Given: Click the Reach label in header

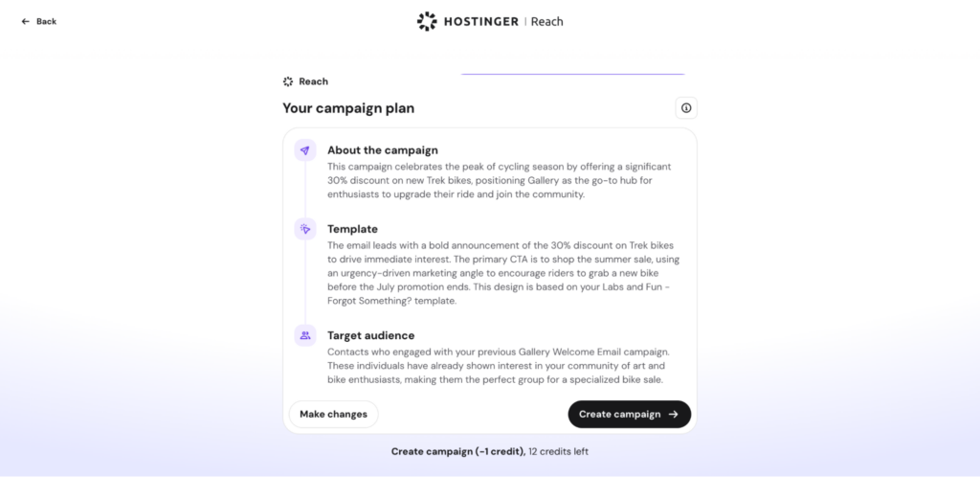Looking at the screenshot, I should [546, 21].
